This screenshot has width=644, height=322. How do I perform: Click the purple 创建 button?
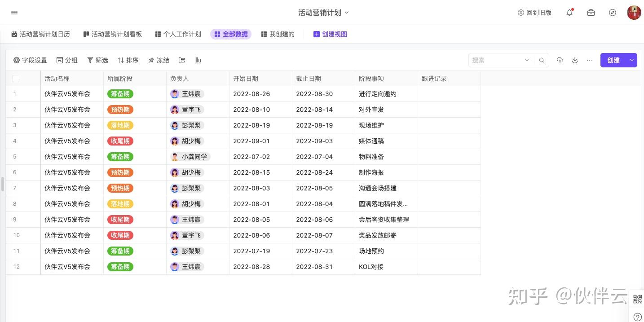(613, 60)
